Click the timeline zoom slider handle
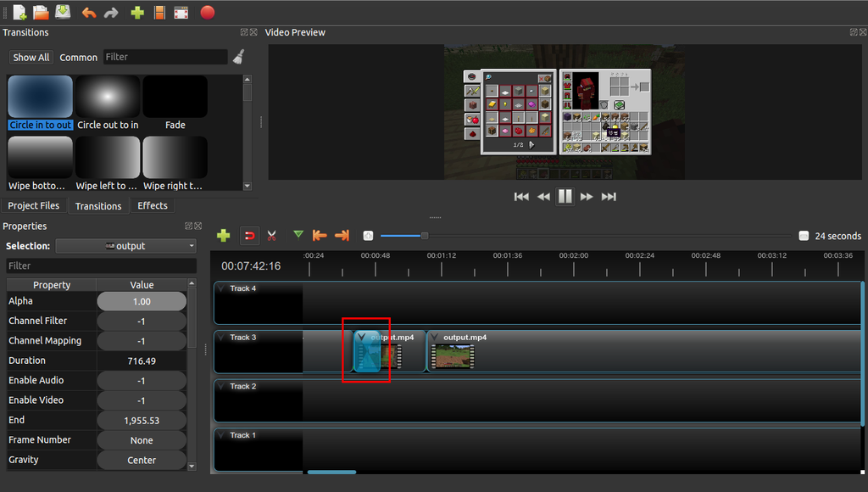This screenshot has width=868, height=492. tap(425, 236)
